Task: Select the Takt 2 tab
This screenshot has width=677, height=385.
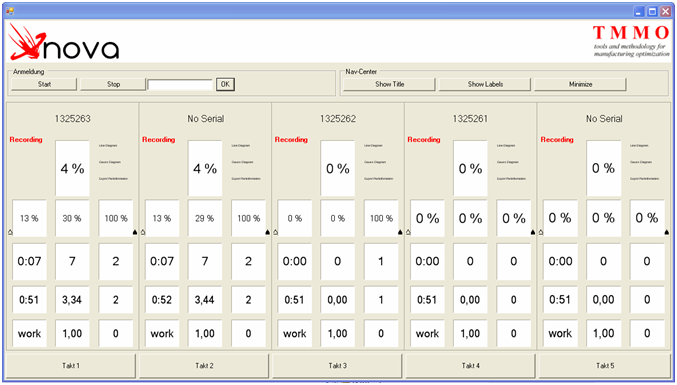Action: click(204, 366)
